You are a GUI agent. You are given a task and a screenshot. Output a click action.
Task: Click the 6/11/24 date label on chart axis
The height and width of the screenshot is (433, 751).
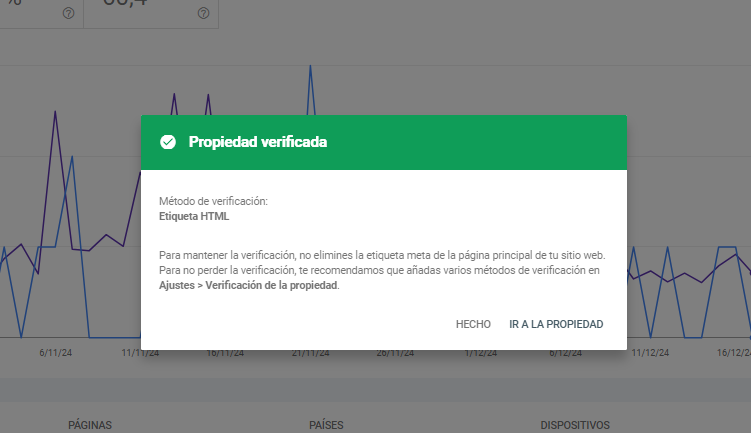[x=56, y=353]
